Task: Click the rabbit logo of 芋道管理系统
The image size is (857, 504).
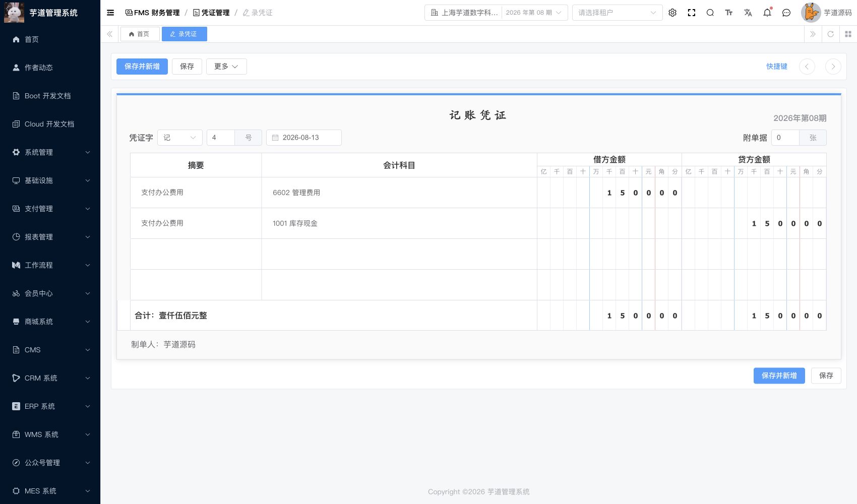Action: (x=14, y=13)
